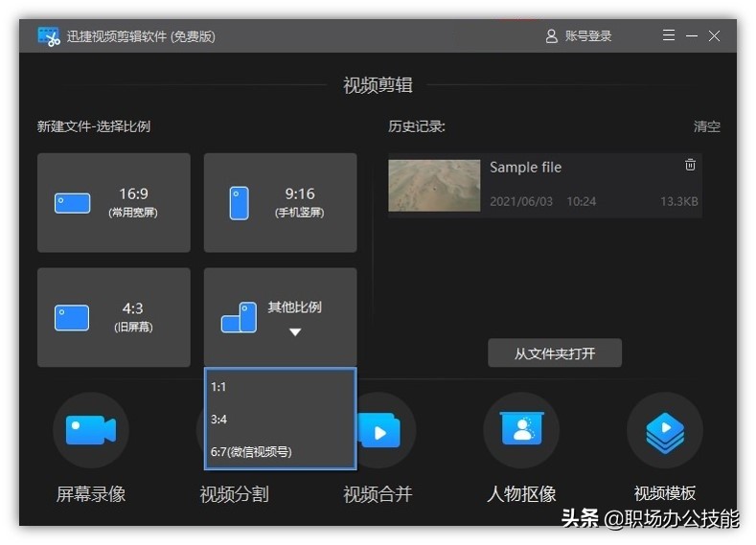Open the portrait cutout (人物抠像) icon

click(521, 431)
